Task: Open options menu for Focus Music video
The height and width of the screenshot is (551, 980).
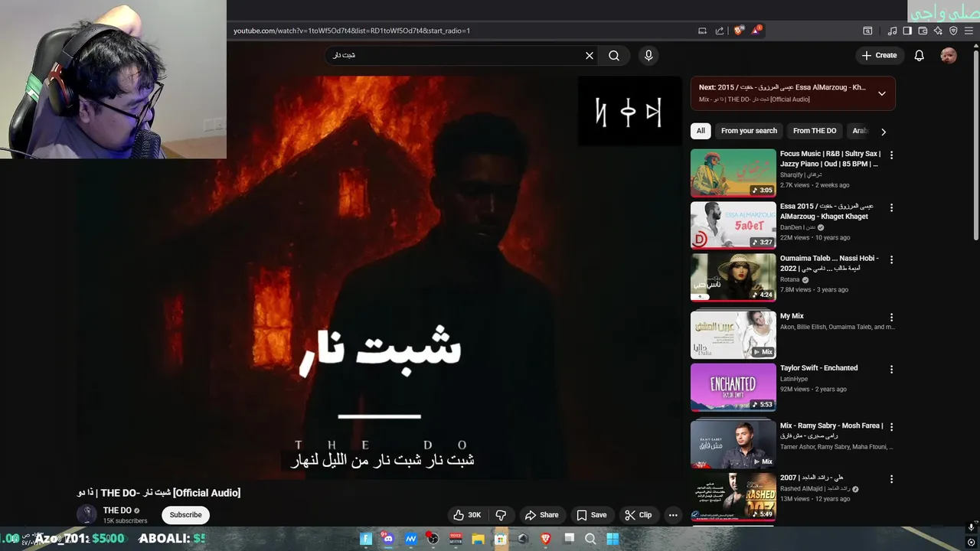Action: (x=891, y=155)
